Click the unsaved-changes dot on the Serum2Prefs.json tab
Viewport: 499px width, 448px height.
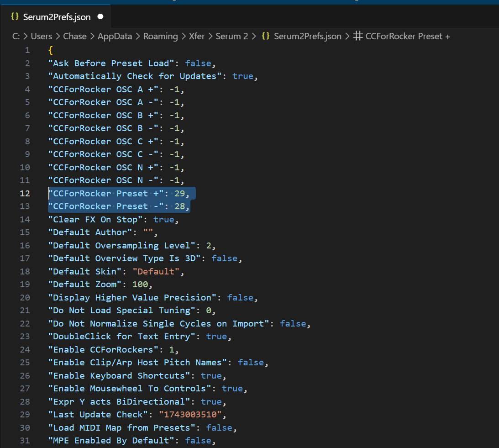100,16
